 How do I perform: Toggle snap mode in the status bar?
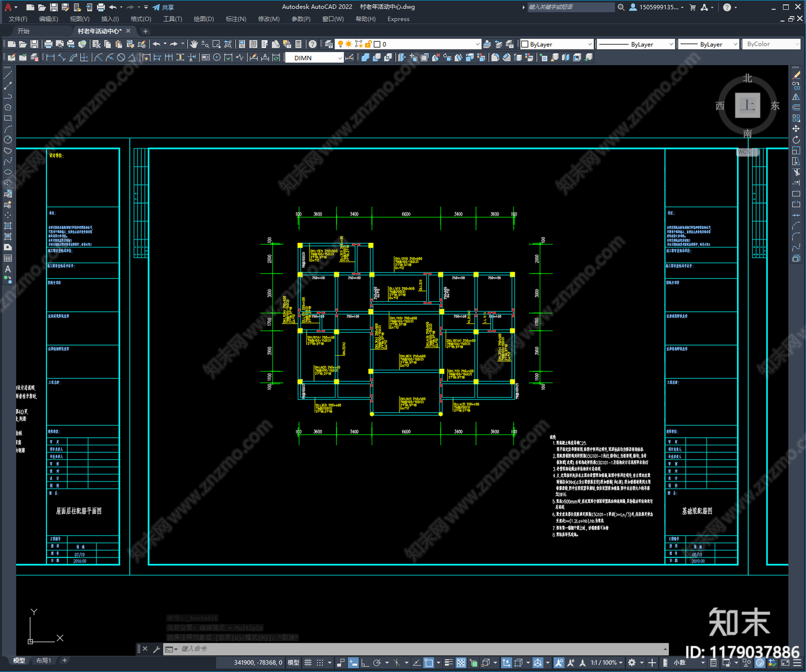pos(320,662)
